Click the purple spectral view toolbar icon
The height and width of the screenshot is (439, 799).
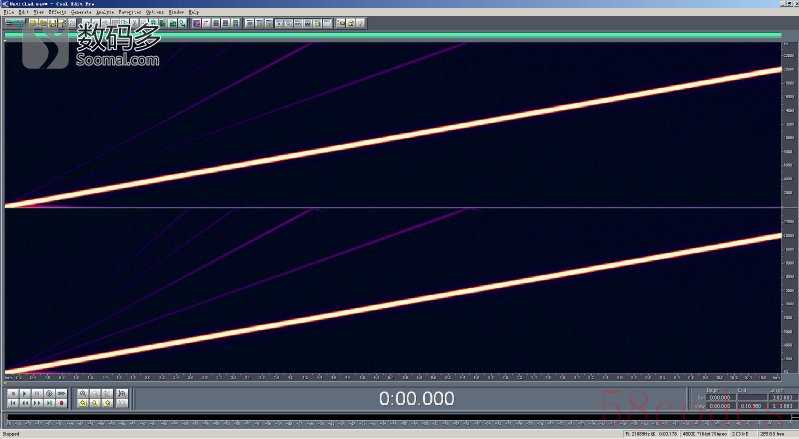tap(196, 23)
